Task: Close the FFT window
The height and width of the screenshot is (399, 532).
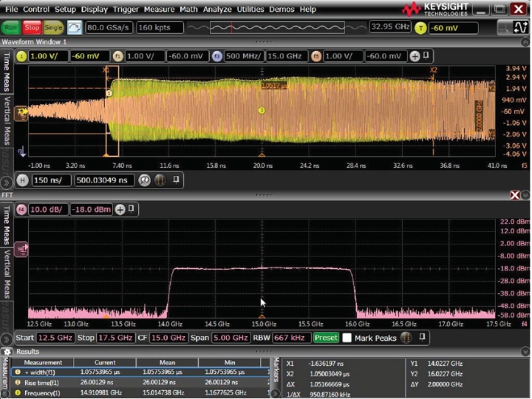Action: pos(515,195)
